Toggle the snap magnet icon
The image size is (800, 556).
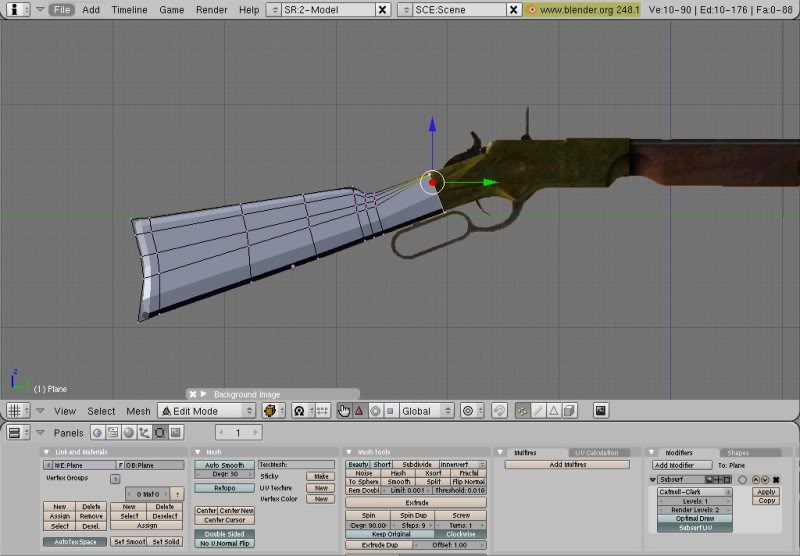point(499,411)
